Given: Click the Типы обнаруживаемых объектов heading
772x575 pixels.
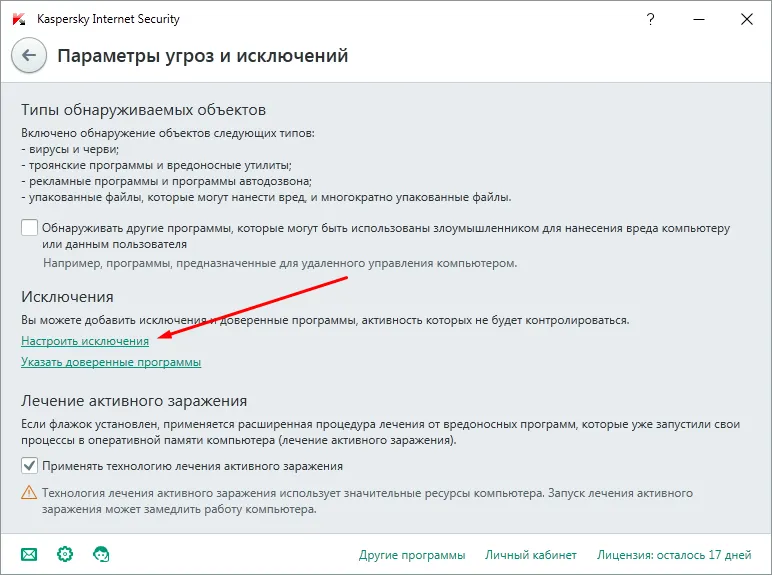Looking at the screenshot, I should [143, 110].
